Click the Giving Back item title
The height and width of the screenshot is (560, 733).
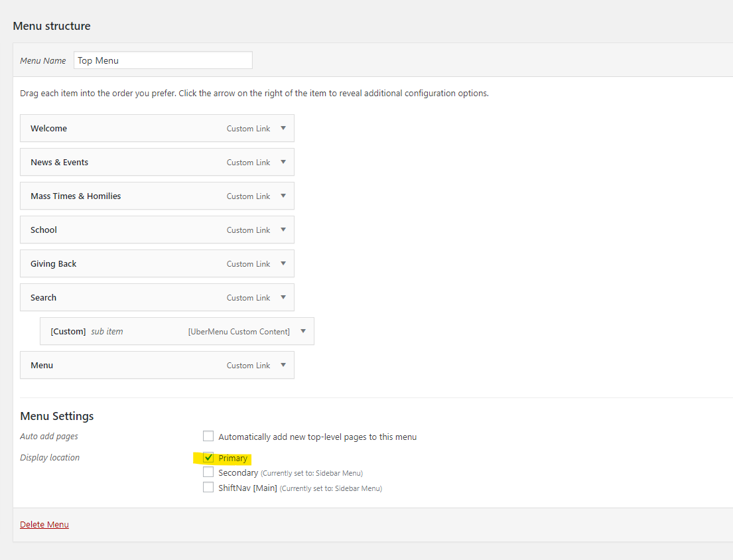pos(53,263)
